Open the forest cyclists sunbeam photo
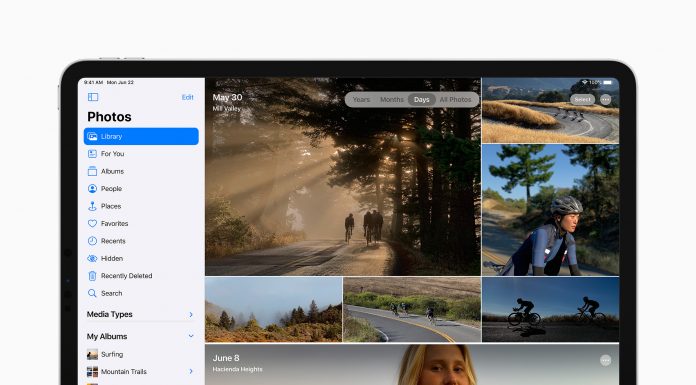 point(343,177)
